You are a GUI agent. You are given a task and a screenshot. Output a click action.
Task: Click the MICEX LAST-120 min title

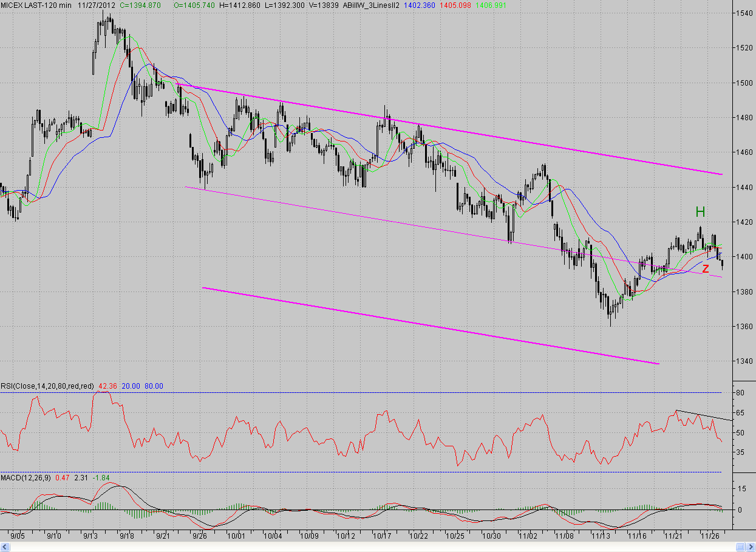point(35,5)
